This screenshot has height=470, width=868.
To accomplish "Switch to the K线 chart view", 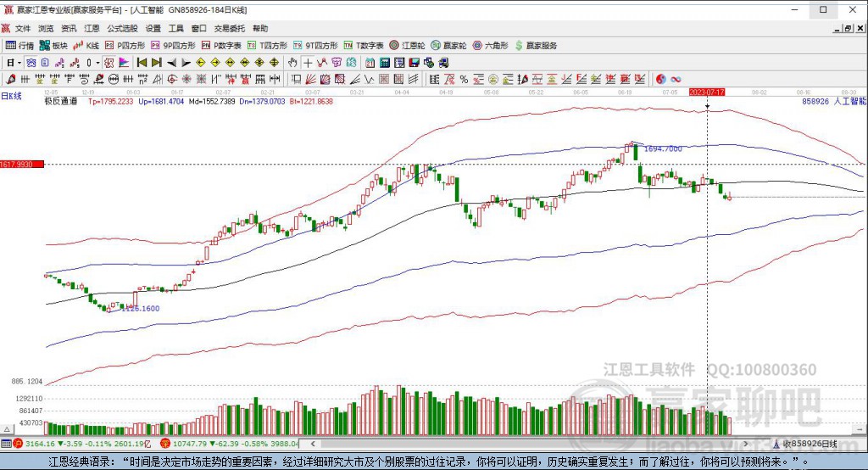I will (86, 46).
